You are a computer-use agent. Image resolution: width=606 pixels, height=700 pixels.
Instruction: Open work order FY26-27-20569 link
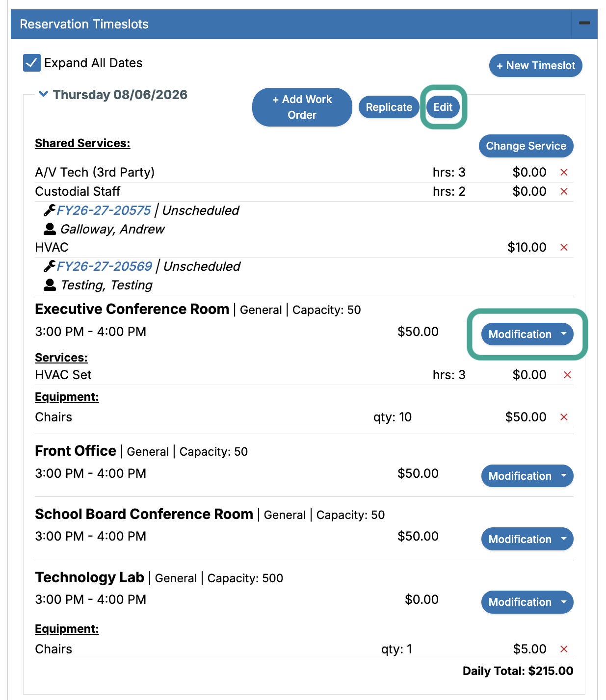click(x=105, y=266)
